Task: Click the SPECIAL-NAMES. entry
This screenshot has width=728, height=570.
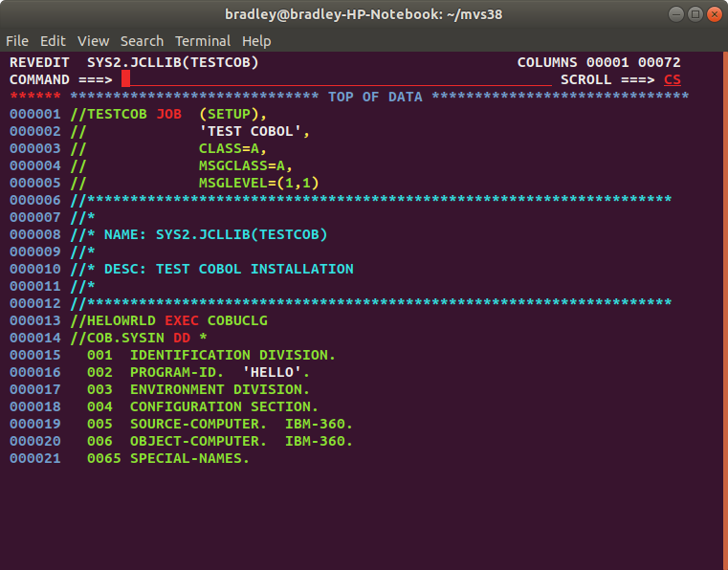Action: pos(190,458)
